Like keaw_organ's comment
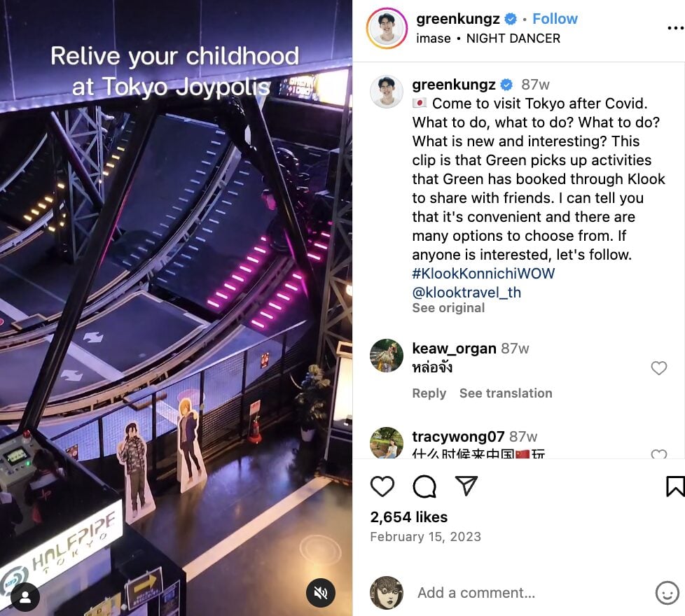Image resolution: width=685 pixels, height=616 pixels. [659, 368]
